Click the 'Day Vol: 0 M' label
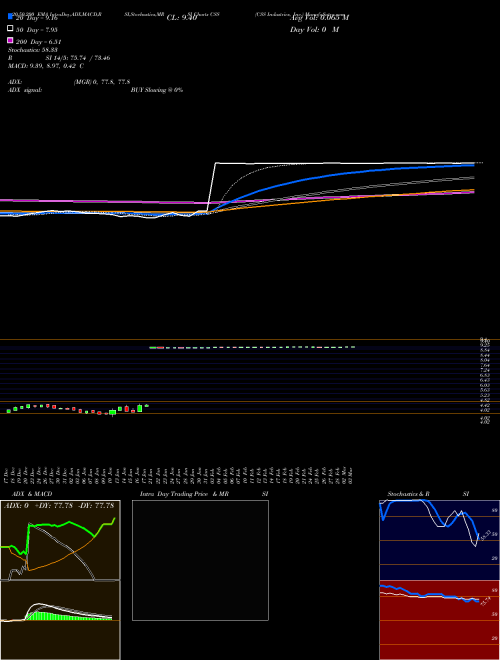The height and width of the screenshot is (660, 500). 314,29
